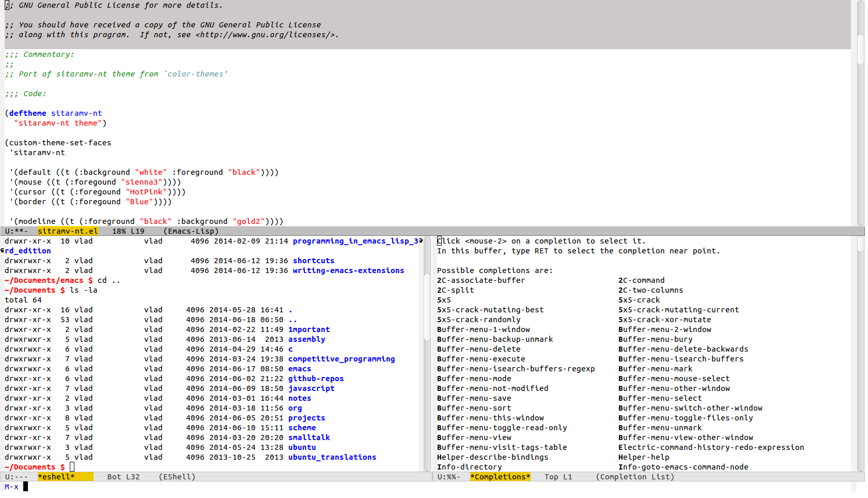
Task: Select Buffer-menu-visit-tags-table completion
Action: pyautogui.click(x=502, y=447)
